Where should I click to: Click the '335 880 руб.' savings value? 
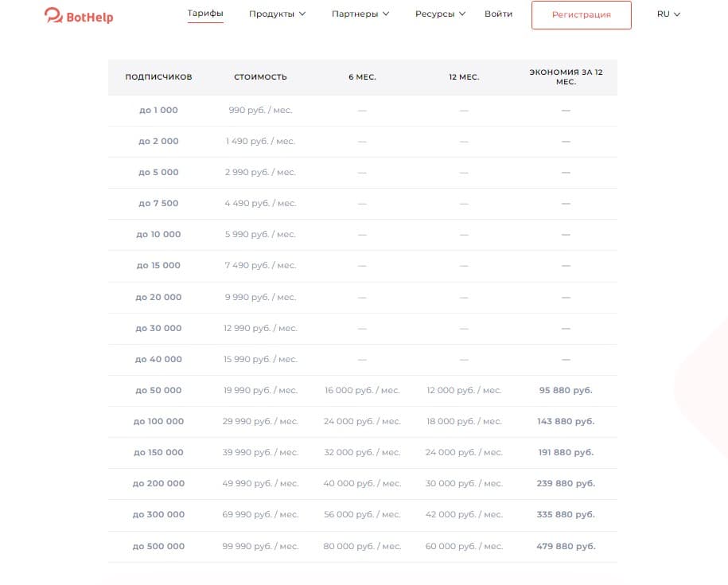(x=566, y=515)
